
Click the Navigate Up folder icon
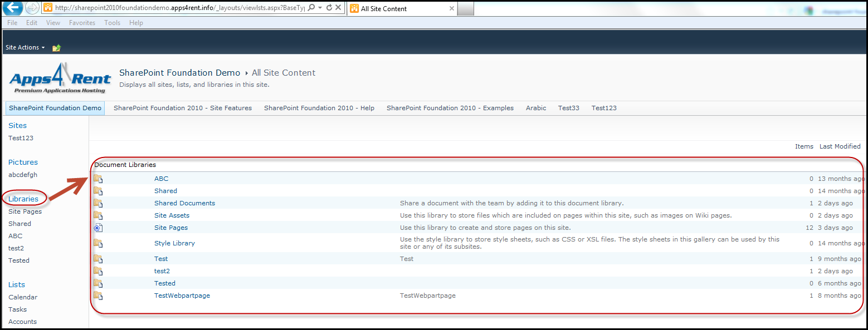pyautogui.click(x=56, y=48)
